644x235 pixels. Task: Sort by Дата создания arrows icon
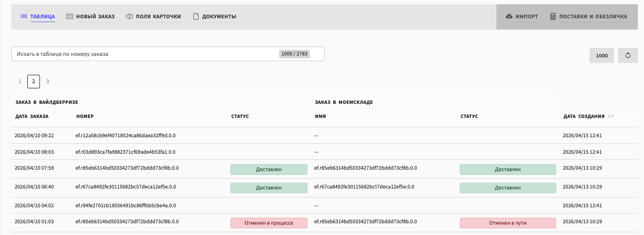coord(611,116)
